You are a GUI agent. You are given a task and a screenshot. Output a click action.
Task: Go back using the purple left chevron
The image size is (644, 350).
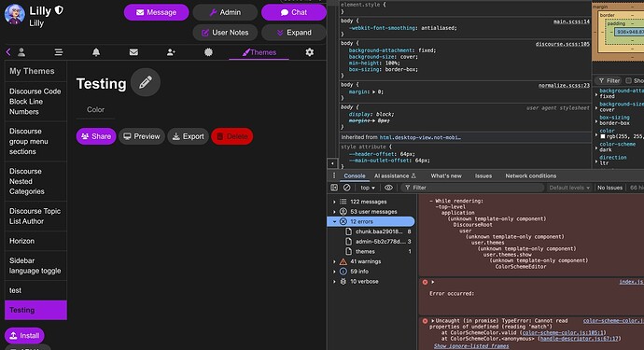point(8,52)
